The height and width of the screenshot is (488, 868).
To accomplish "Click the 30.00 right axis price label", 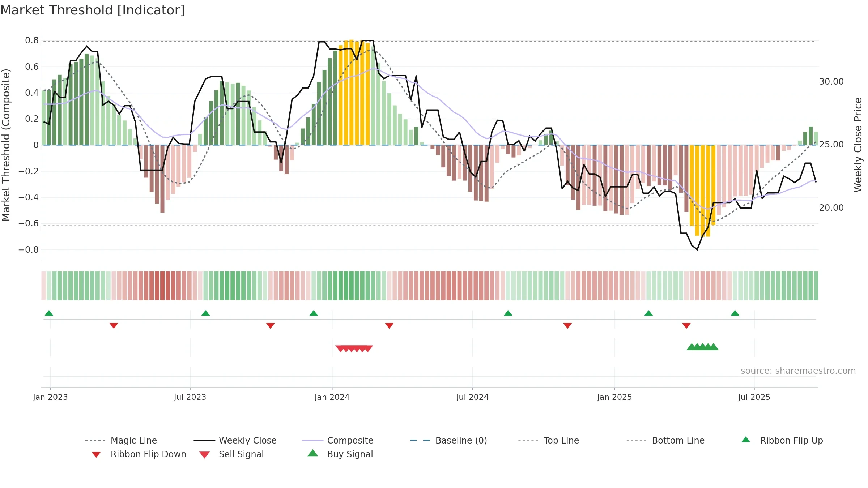I will (x=831, y=82).
